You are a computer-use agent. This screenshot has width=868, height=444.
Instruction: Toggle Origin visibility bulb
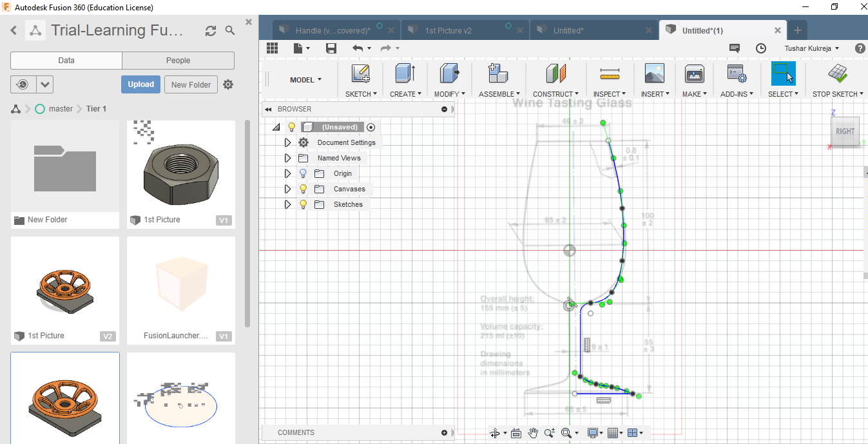point(304,173)
